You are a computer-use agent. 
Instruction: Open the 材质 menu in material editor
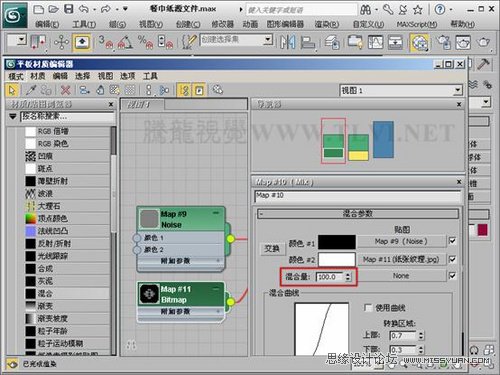(x=38, y=76)
